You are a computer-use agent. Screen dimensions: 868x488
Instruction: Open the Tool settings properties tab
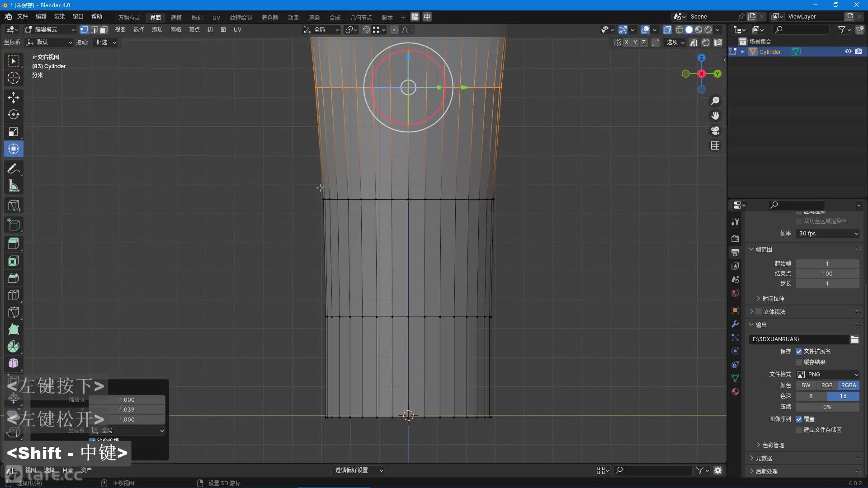click(735, 222)
